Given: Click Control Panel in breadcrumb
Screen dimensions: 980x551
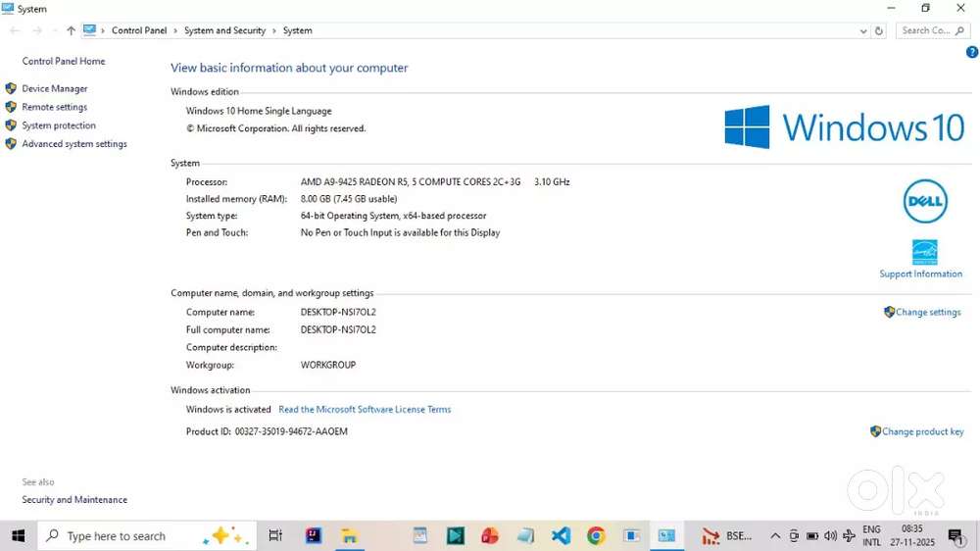Looking at the screenshot, I should click(x=139, y=30).
